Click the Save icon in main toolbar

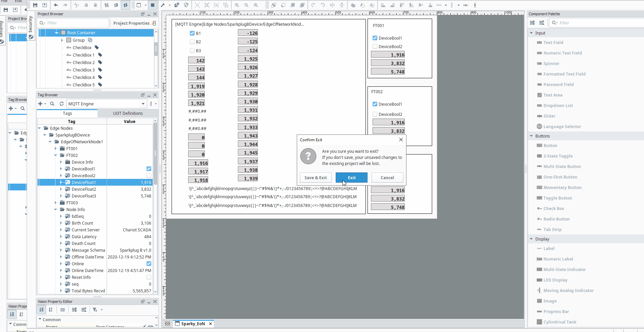35,5
